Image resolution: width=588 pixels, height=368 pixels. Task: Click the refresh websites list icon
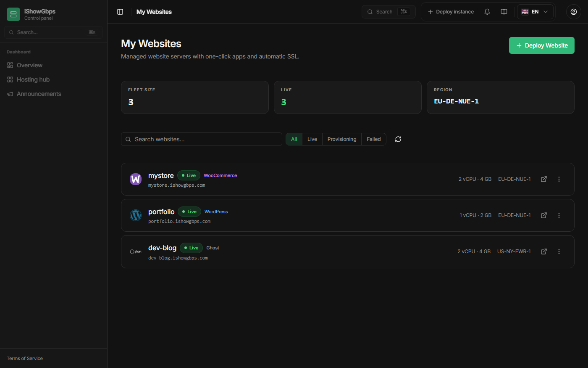(398, 139)
